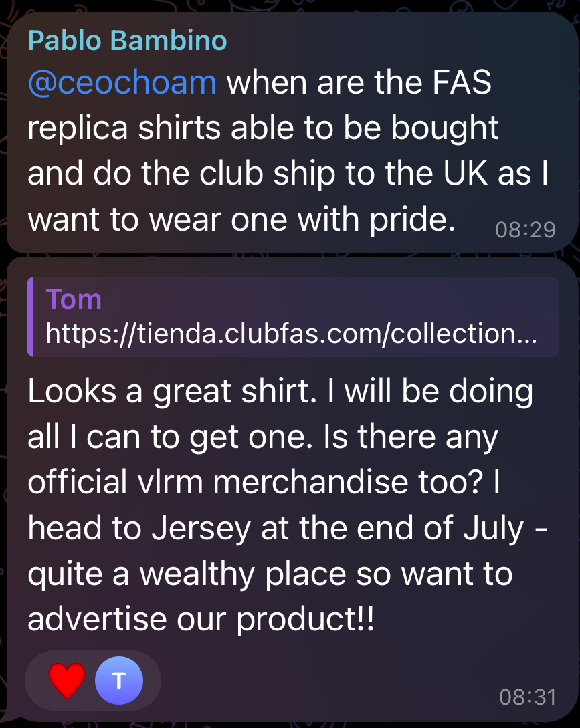The image size is (580, 728).
Task: Open Pablo Bambino's profile name
Action: (127, 41)
